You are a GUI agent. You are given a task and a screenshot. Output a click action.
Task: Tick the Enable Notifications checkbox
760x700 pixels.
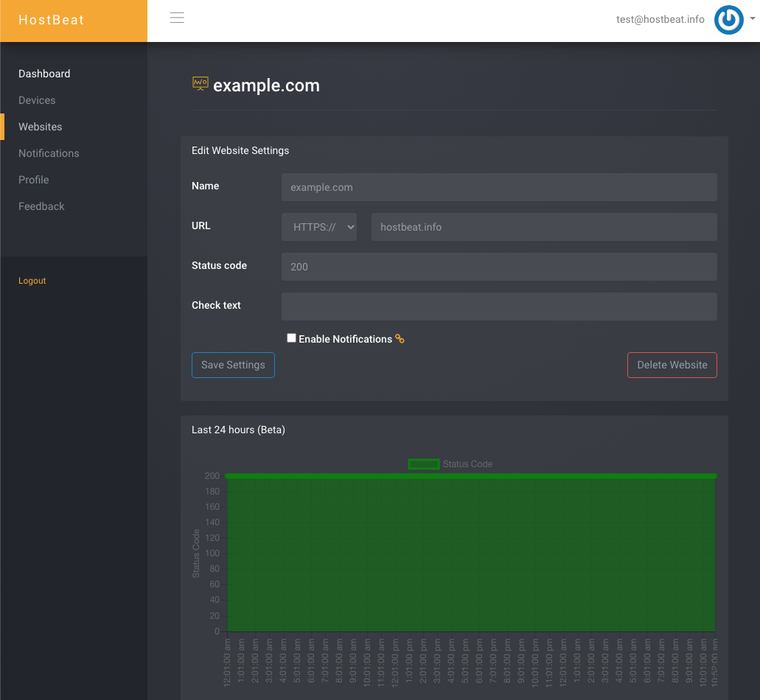pyautogui.click(x=291, y=338)
